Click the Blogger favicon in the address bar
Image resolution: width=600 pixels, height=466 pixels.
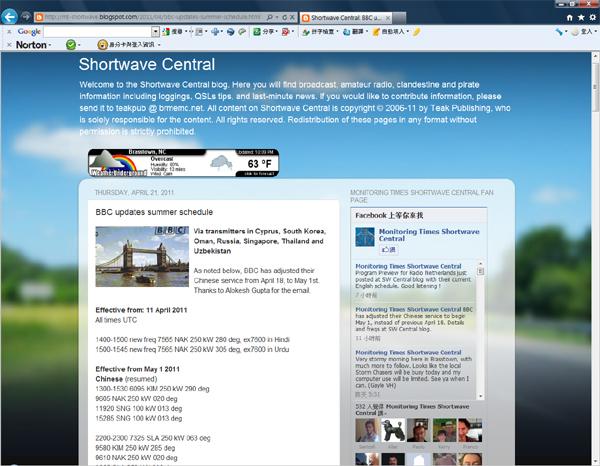(x=39, y=17)
